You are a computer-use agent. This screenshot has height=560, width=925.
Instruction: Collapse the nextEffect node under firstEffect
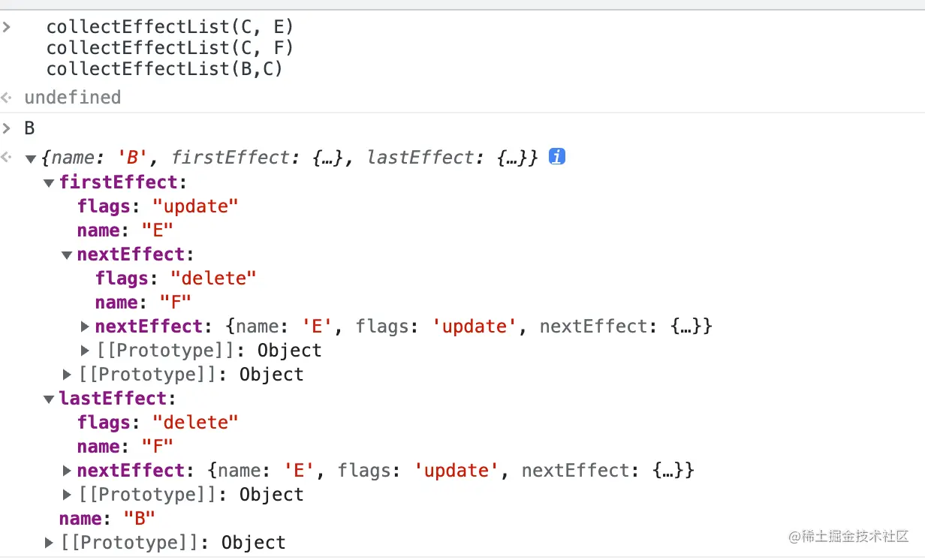[x=67, y=254]
